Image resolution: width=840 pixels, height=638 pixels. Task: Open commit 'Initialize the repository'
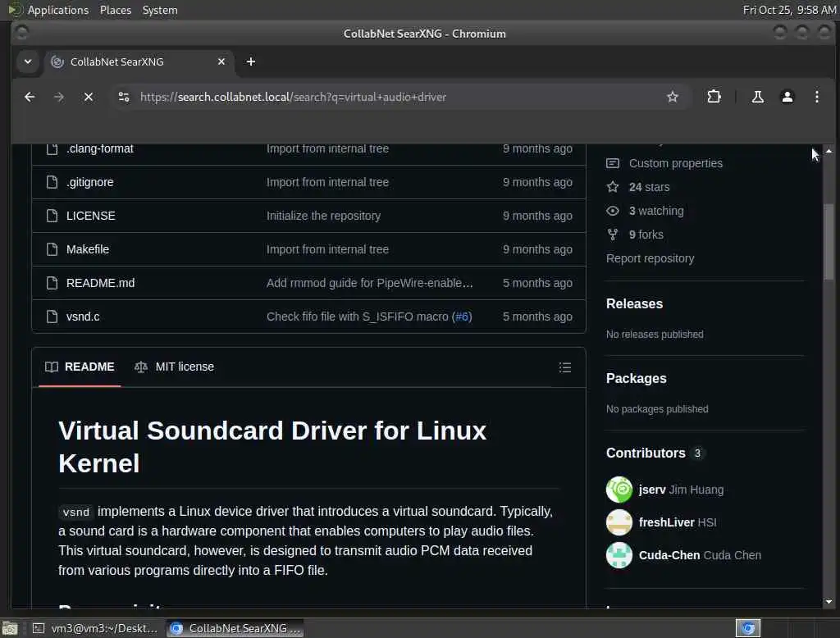[323, 216]
